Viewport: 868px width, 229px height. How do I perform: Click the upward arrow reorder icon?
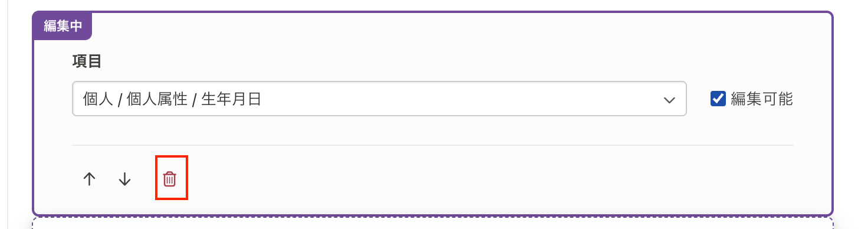pyautogui.click(x=89, y=179)
